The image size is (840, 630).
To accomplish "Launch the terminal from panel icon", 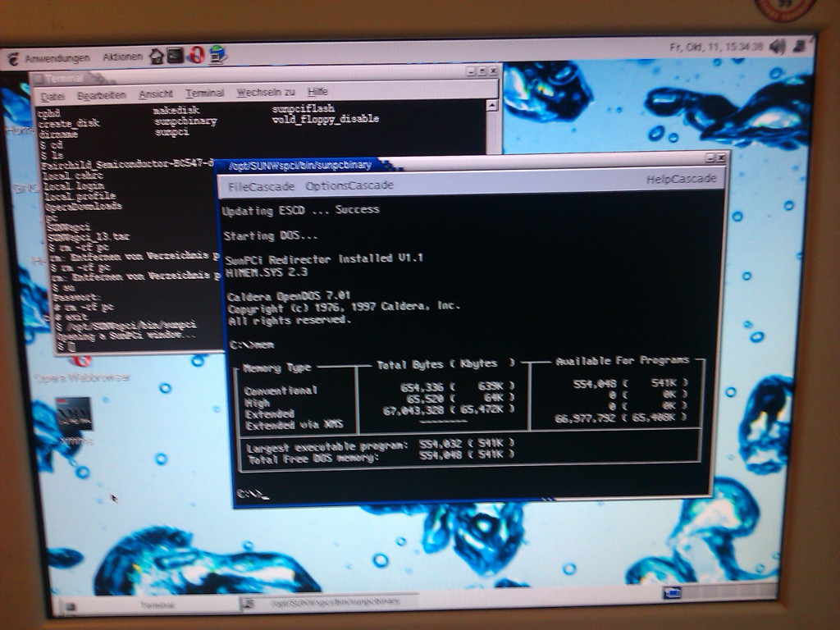I will (176, 55).
